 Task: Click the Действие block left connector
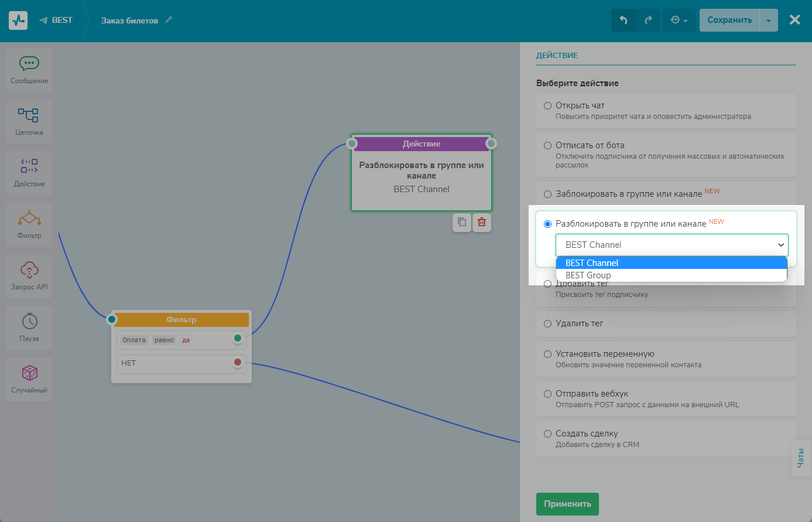point(351,144)
